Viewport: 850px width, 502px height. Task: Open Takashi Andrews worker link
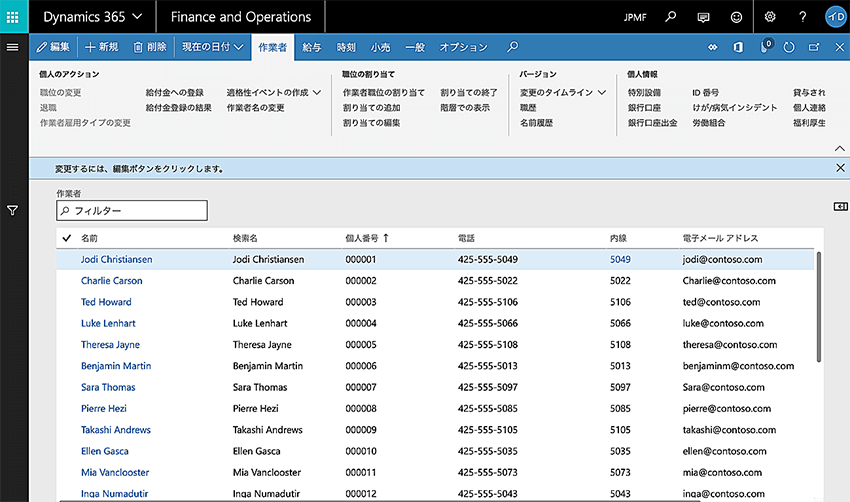click(115, 429)
